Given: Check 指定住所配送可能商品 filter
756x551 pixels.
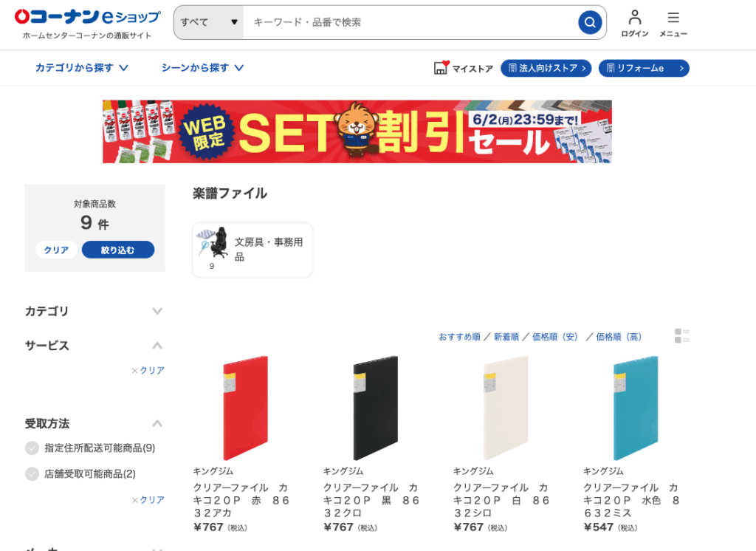Looking at the screenshot, I should point(32,448).
